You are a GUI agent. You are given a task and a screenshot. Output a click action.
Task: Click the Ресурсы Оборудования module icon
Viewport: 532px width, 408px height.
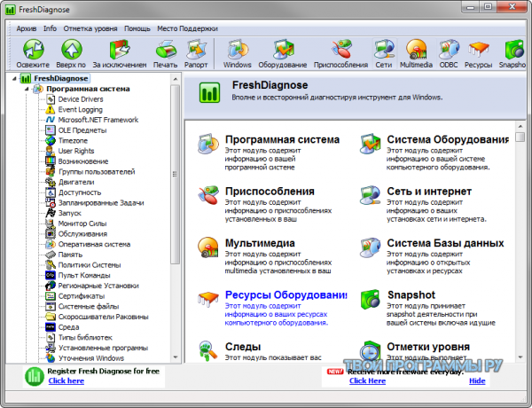(208, 299)
